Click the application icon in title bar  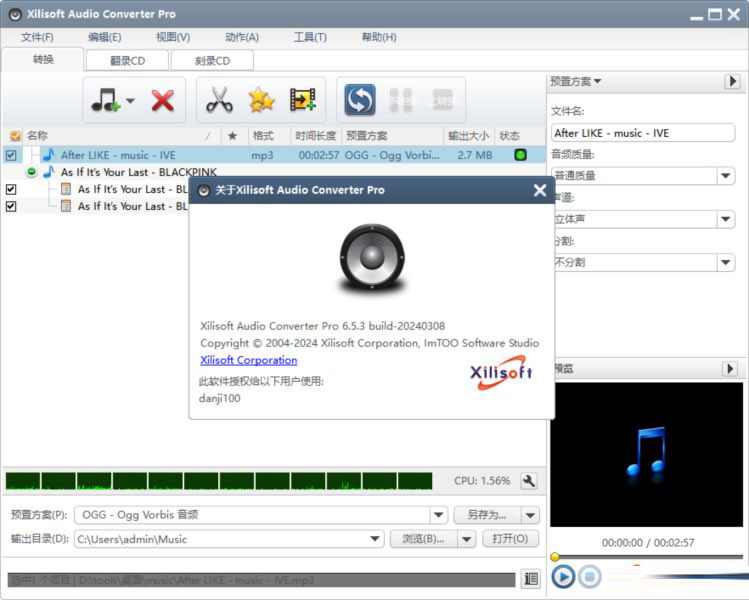15,14
